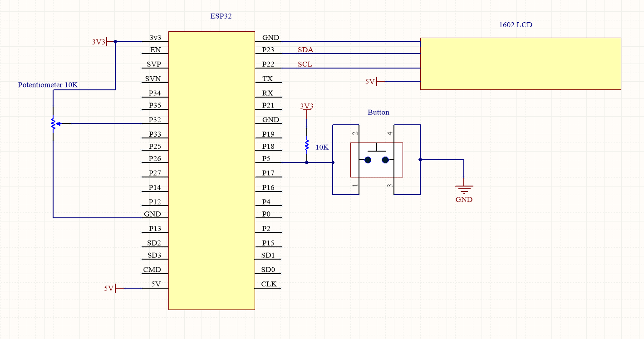Select the 5V pin label on the ESP32
Viewport: 644px width, 339px height.
[x=156, y=284]
